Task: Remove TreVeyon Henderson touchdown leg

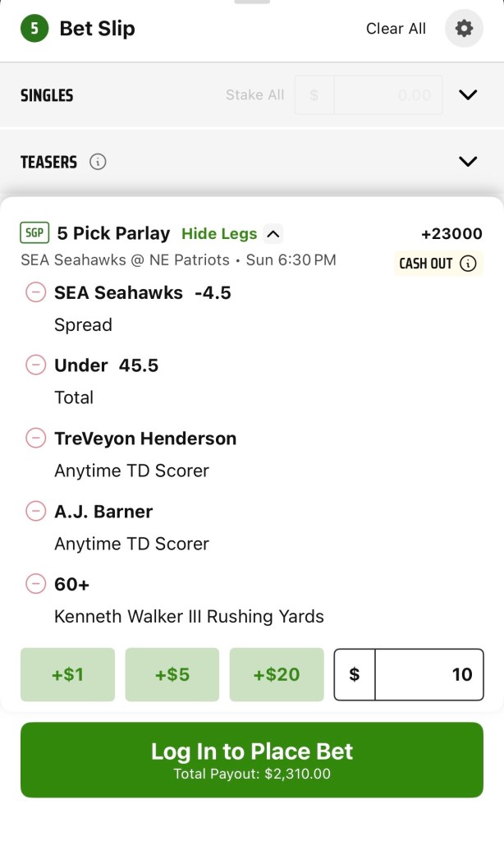Action: pyautogui.click(x=35, y=439)
